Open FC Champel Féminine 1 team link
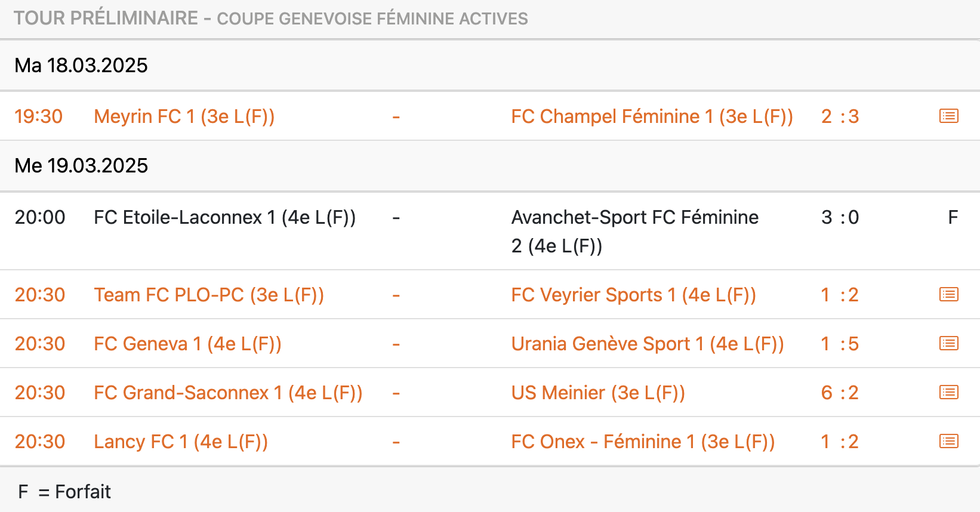The image size is (980, 512). click(x=652, y=116)
